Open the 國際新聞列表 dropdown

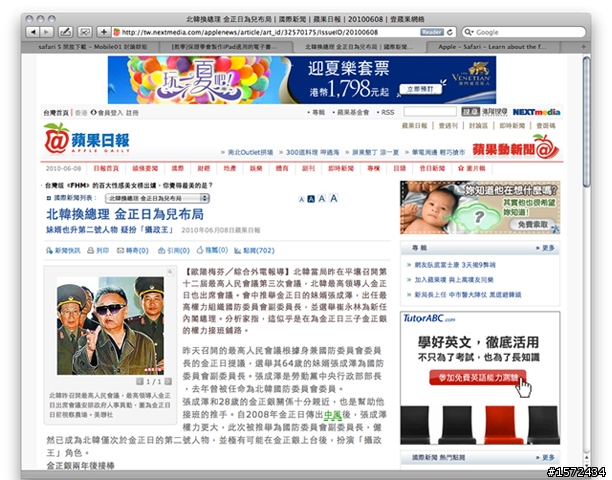point(157,198)
